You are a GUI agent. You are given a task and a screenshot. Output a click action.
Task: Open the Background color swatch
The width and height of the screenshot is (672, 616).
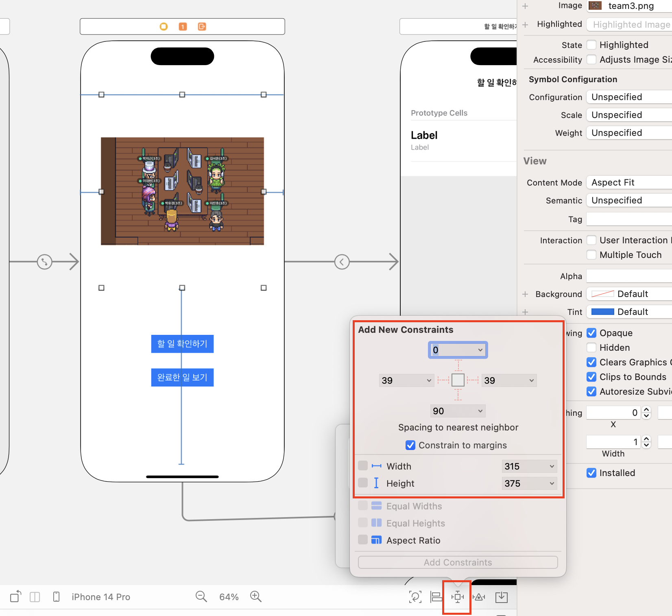coord(603,294)
